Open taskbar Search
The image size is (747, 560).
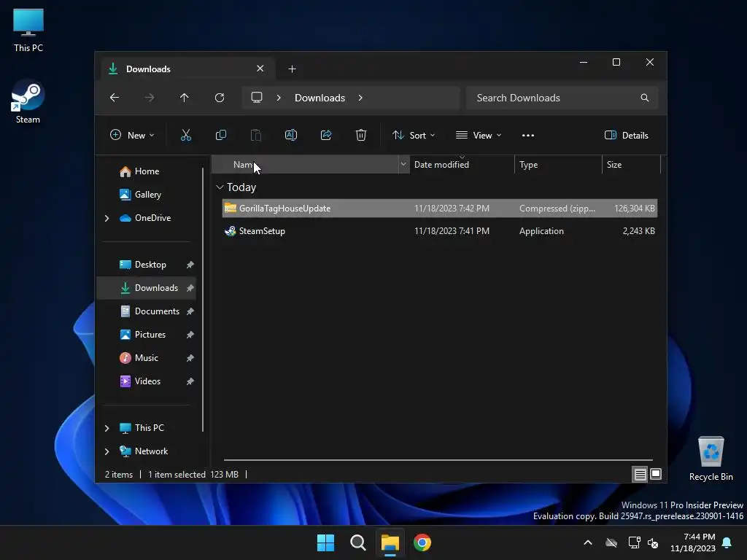coord(358,542)
